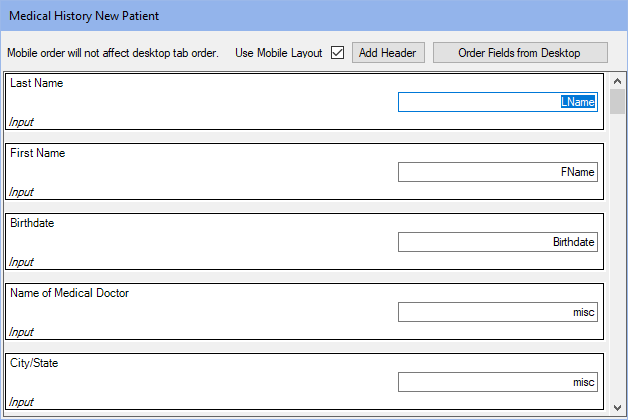The height and width of the screenshot is (420, 628).
Task: Toggle the Use Mobile Layout checkbox
Action: [337, 52]
